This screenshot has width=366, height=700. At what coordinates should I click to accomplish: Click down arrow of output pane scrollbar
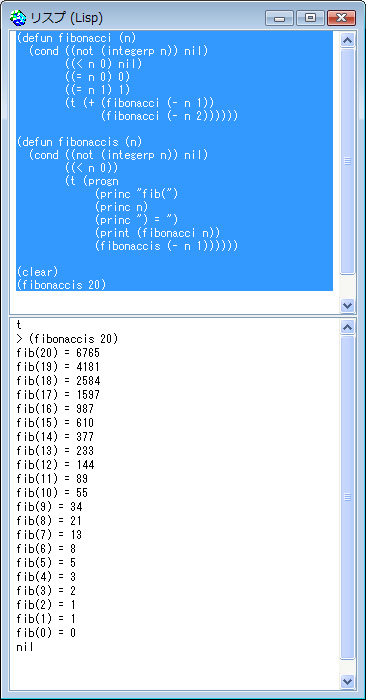click(347, 681)
